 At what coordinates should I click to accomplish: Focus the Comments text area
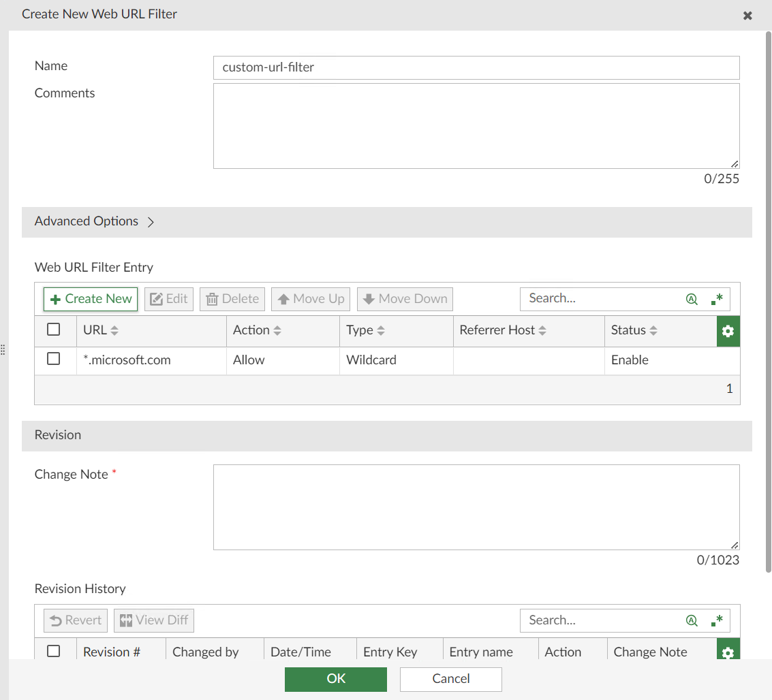(x=476, y=126)
